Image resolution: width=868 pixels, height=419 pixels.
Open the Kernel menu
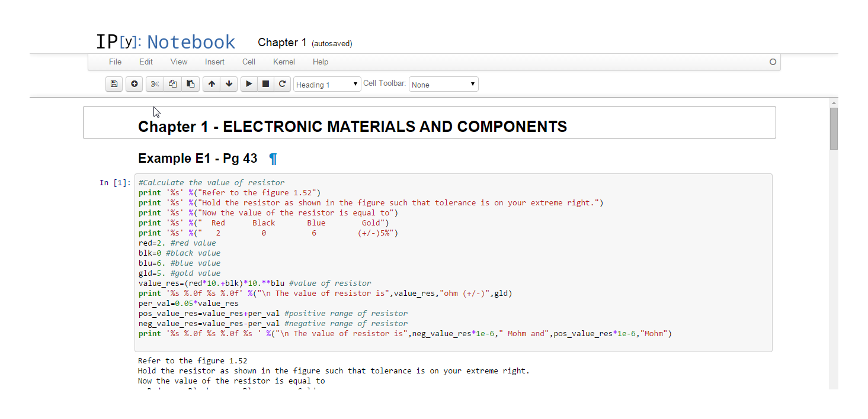pos(284,62)
